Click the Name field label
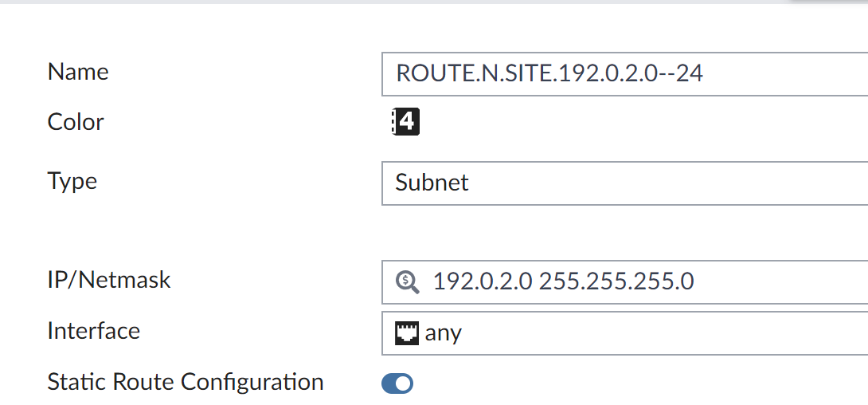 [78, 72]
